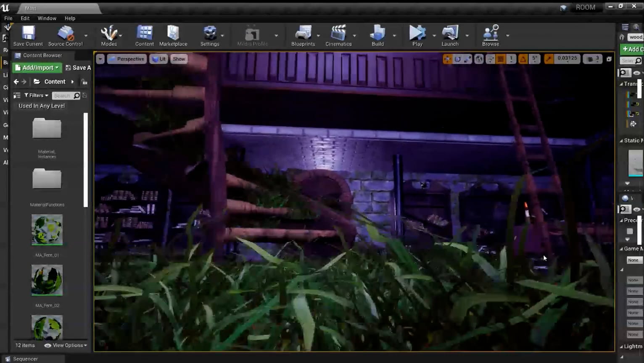The width and height of the screenshot is (644, 363).
Task: Click the Browse icon in toolbar
Action: [491, 35]
